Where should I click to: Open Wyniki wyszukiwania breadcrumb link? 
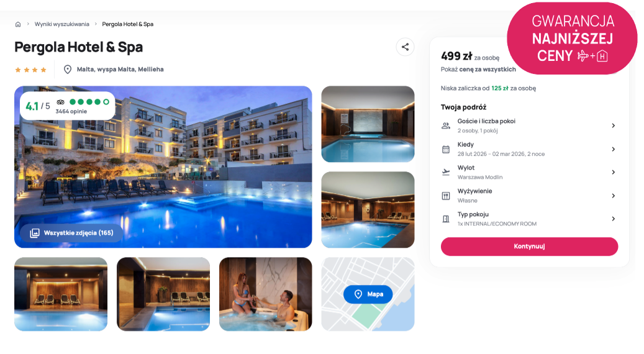pyautogui.click(x=61, y=24)
